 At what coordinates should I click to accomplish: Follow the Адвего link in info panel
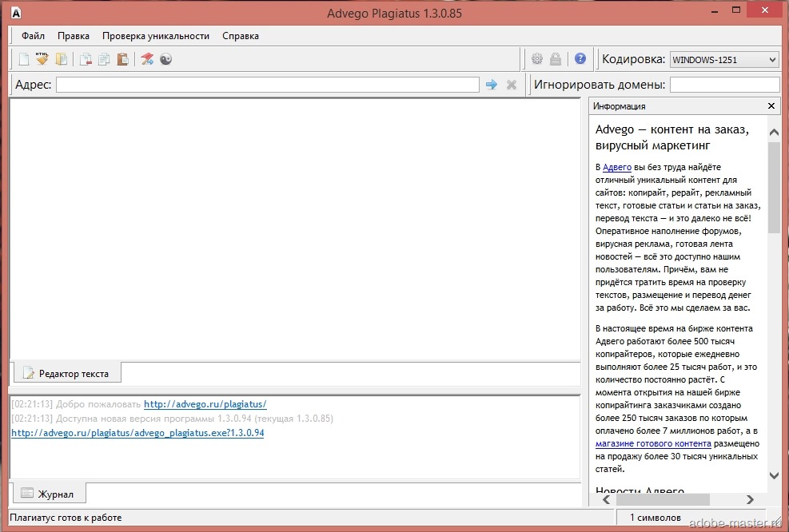click(617, 167)
